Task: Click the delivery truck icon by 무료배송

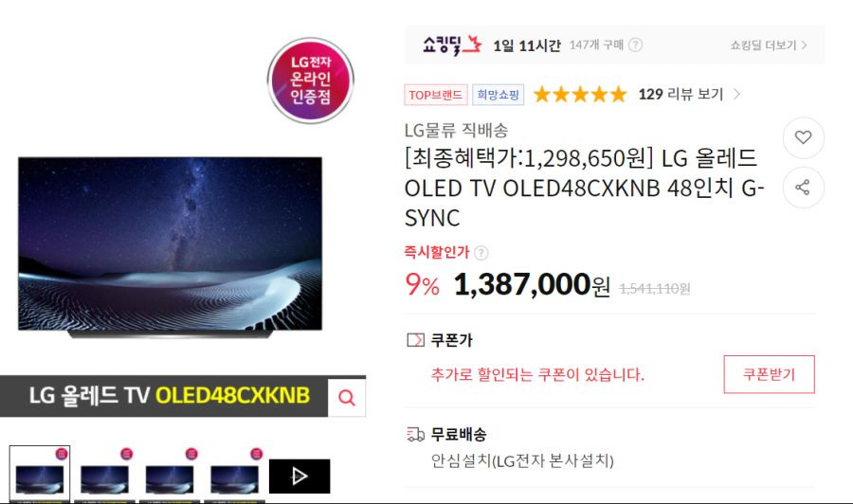Action: 416,434
